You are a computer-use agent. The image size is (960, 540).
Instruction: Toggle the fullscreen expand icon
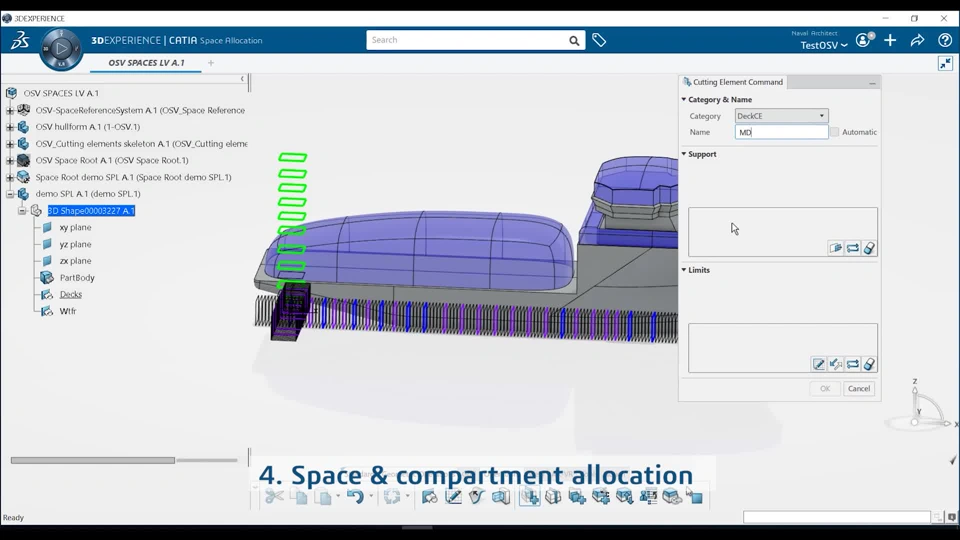(x=945, y=63)
